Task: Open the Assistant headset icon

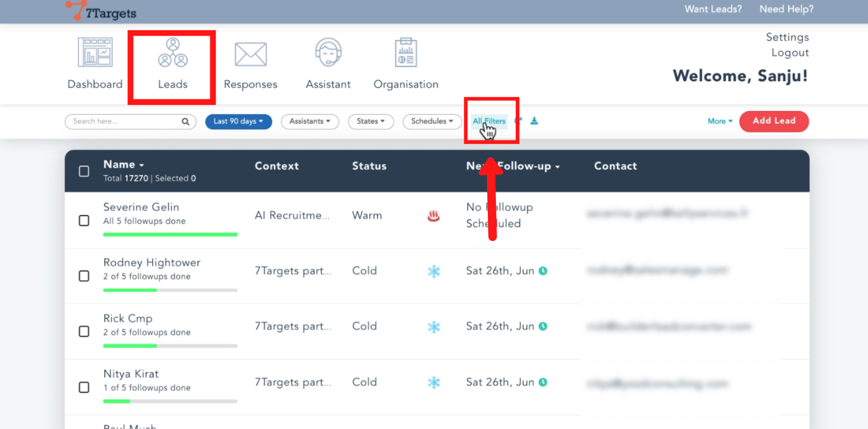Action: tap(328, 53)
